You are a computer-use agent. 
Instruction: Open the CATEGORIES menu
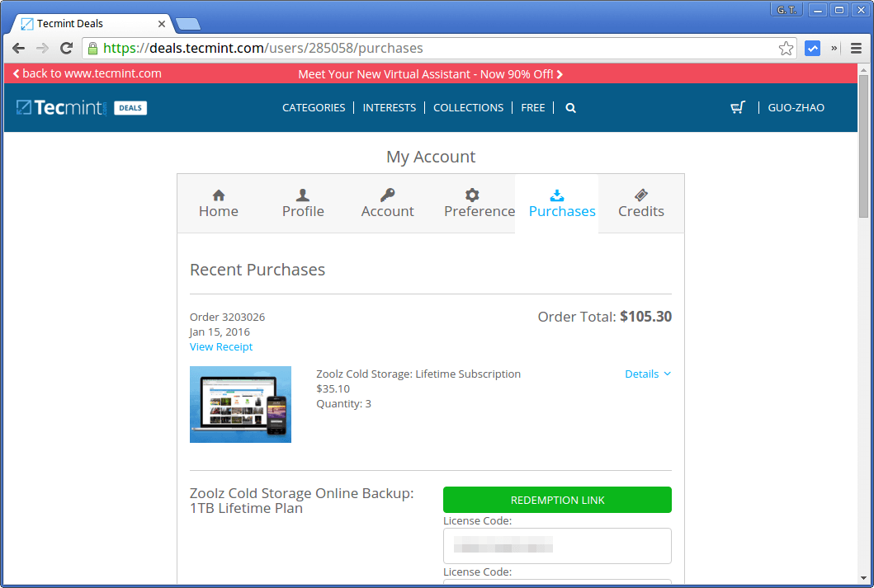click(314, 107)
